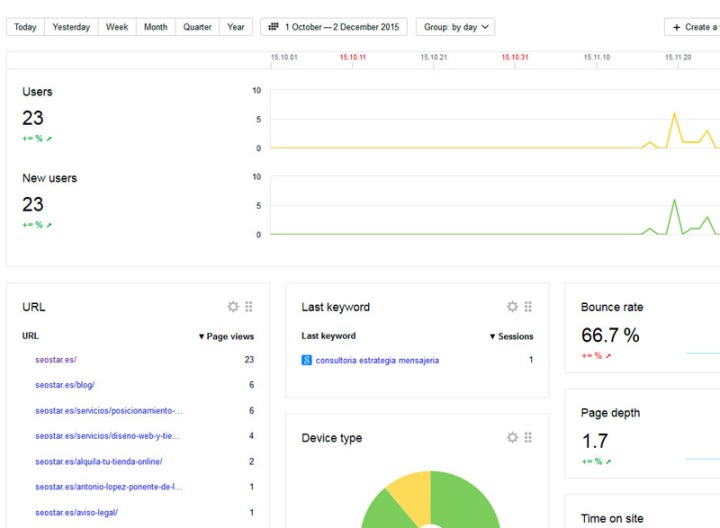Click the Create button at top right

[x=694, y=27]
